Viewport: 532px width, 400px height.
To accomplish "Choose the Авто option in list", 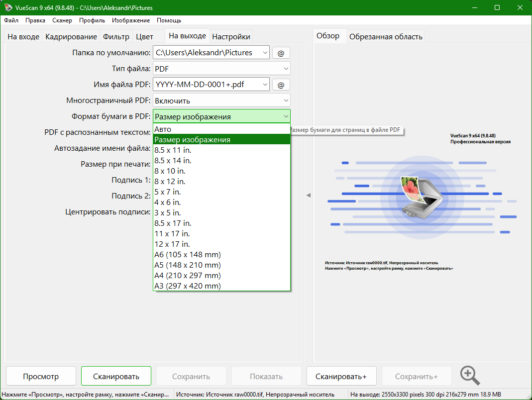I will 163,129.
